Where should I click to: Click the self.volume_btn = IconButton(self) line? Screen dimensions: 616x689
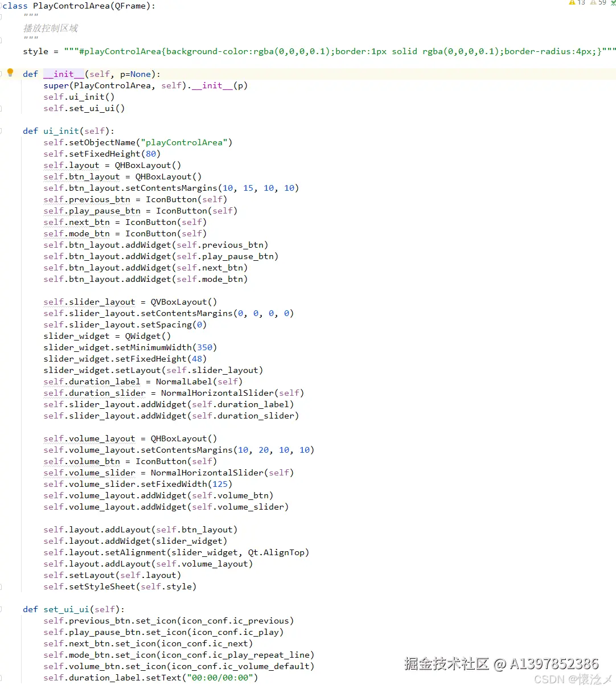(x=130, y=461)
